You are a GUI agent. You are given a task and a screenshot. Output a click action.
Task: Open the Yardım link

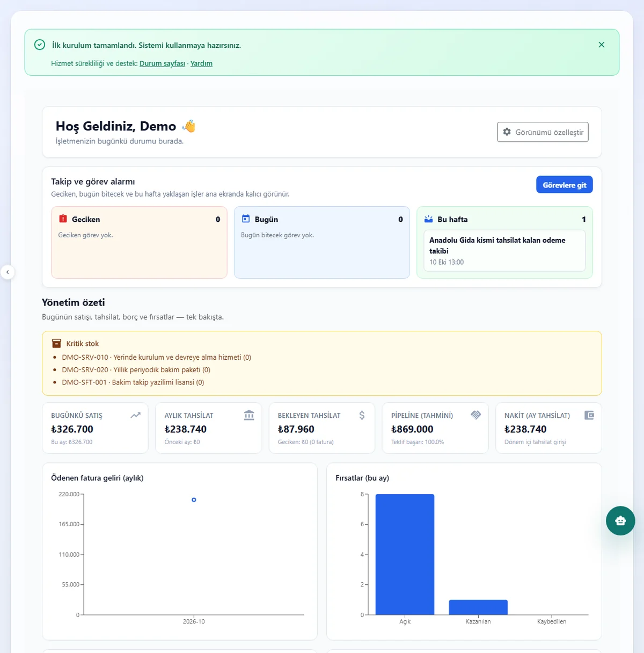pos(201,63)
